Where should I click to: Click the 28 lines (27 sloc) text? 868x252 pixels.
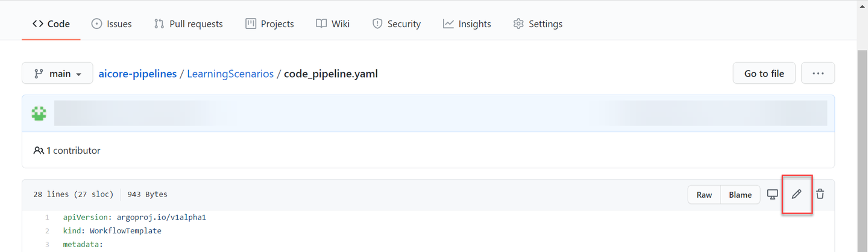[73, 194]
